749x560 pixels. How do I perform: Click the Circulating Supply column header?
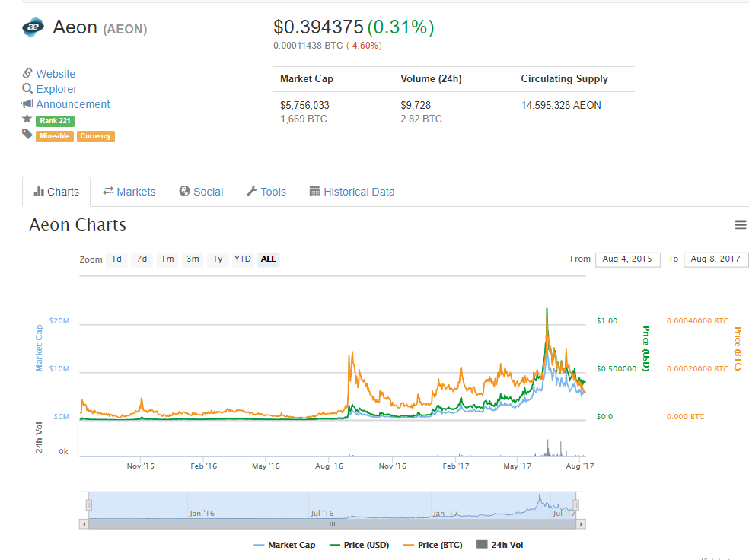pos(564,79)
